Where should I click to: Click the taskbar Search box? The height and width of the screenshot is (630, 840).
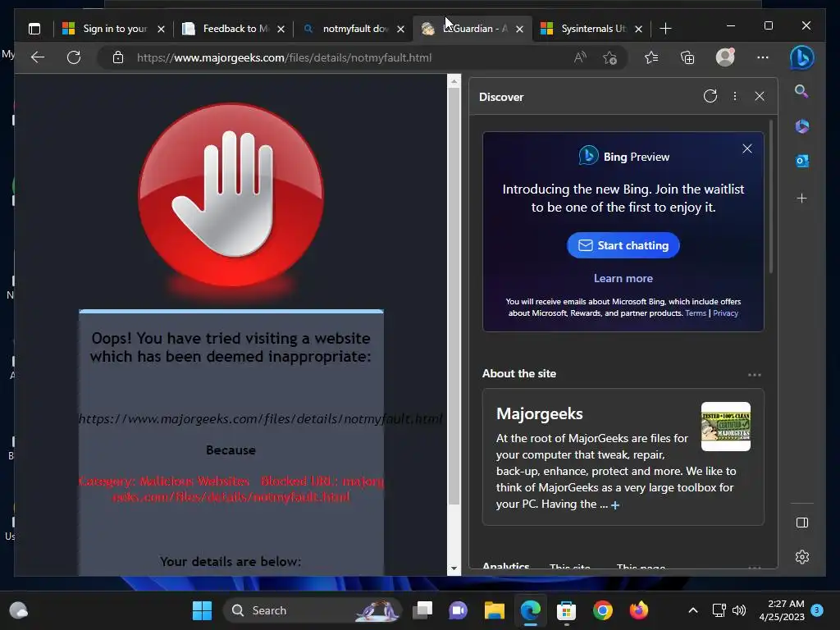312,610
